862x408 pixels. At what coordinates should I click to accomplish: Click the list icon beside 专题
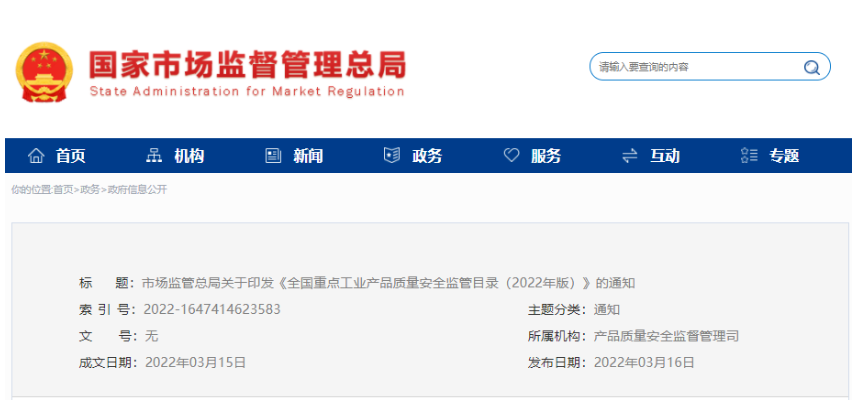point(749,156)
